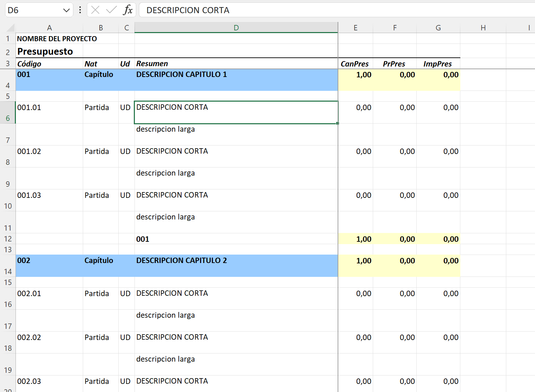
Task: Click the Cancel X icon in formula bar
Action: tap(95, 10)
